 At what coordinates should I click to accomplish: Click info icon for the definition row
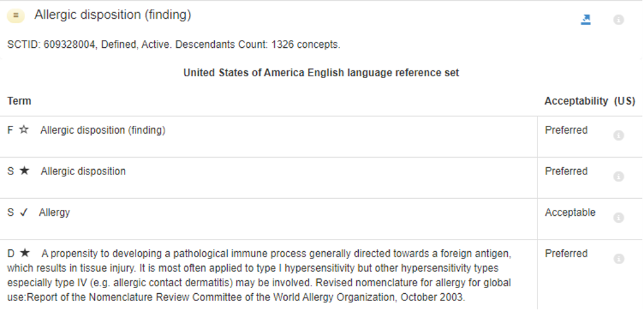tap(618, 259)
